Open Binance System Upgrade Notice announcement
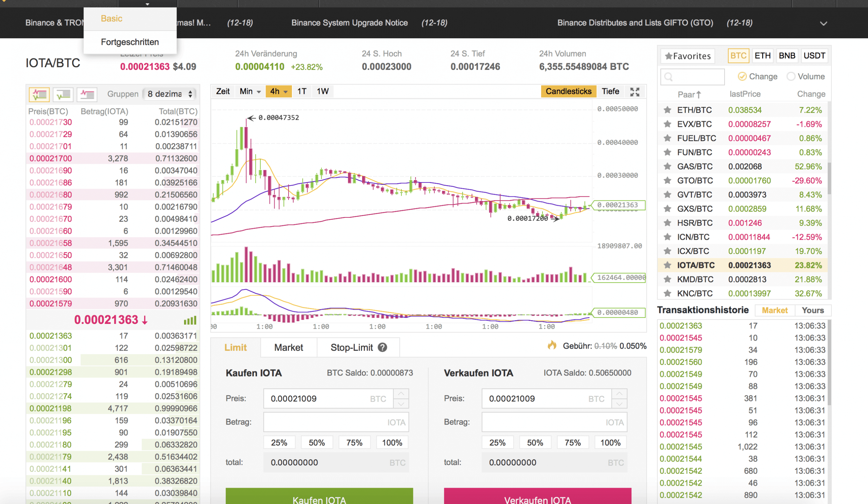This screenshot has height=504, width=868. (x=349, y=23)
